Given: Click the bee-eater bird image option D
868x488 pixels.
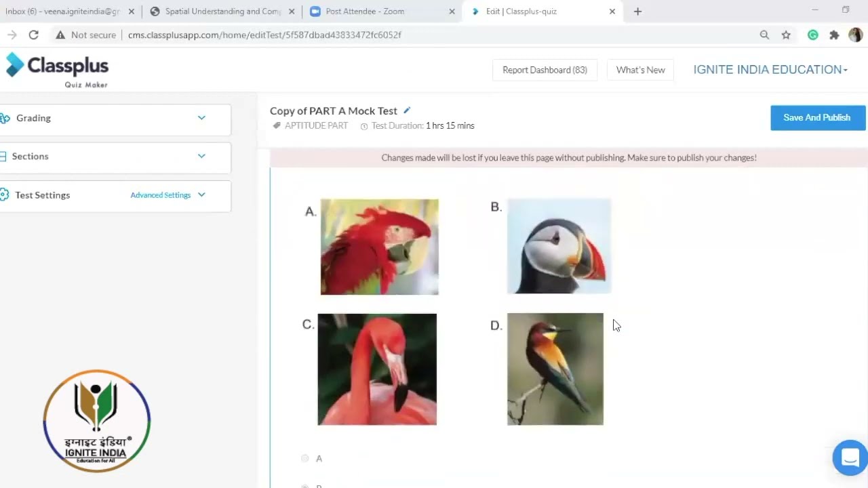Looking at the screenshot, I should point(555,369).
